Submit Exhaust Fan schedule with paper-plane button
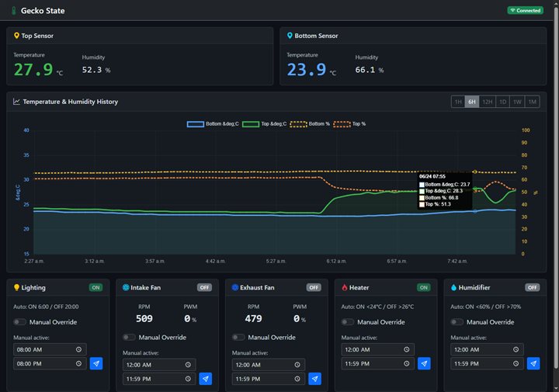Screen dimensions: 559x392 pos(314,379)
